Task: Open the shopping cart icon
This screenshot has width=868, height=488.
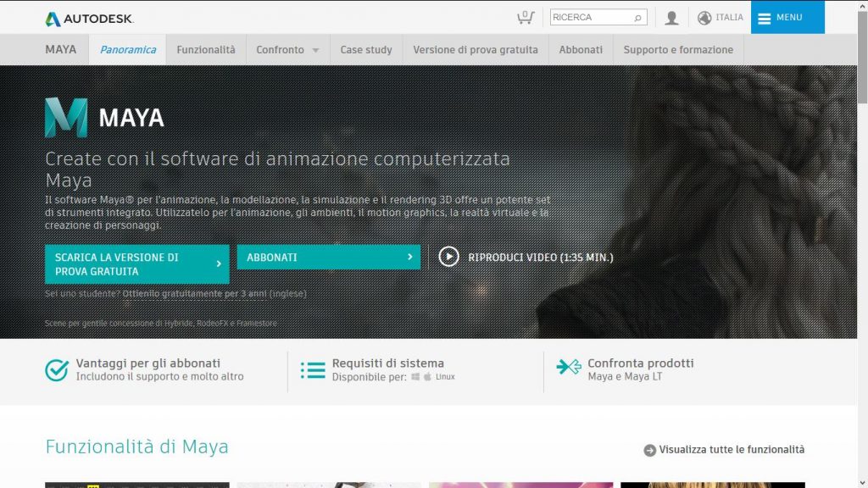Action: (526, 17)
